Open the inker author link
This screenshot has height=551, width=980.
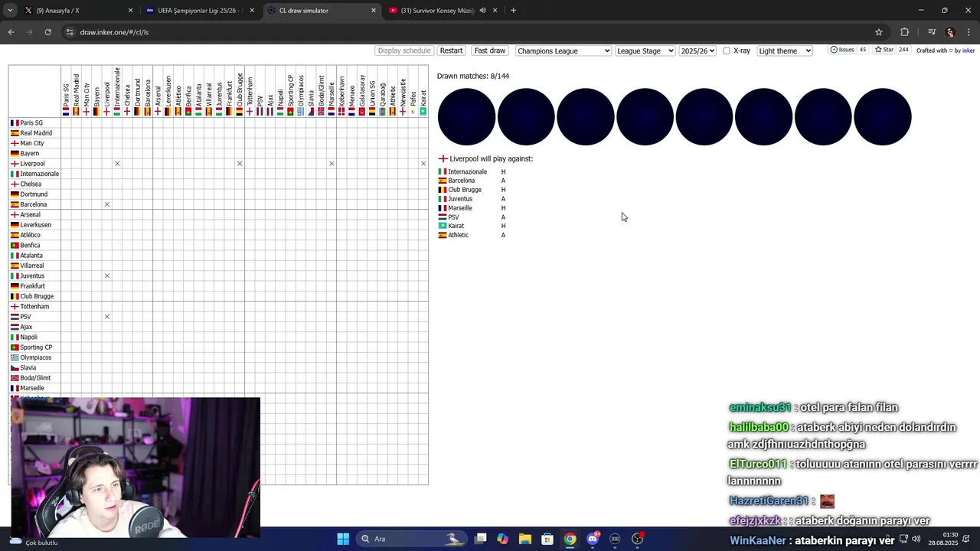(969, 51)
